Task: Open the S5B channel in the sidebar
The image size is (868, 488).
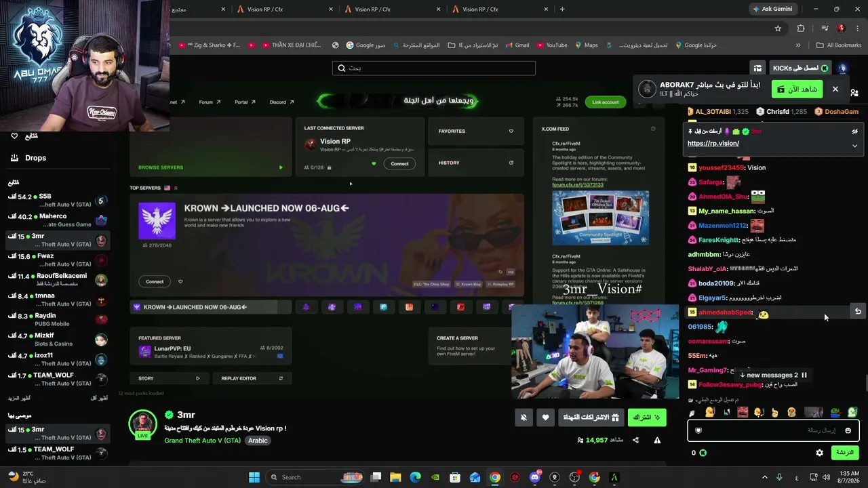Action: (x=58, y=200)
